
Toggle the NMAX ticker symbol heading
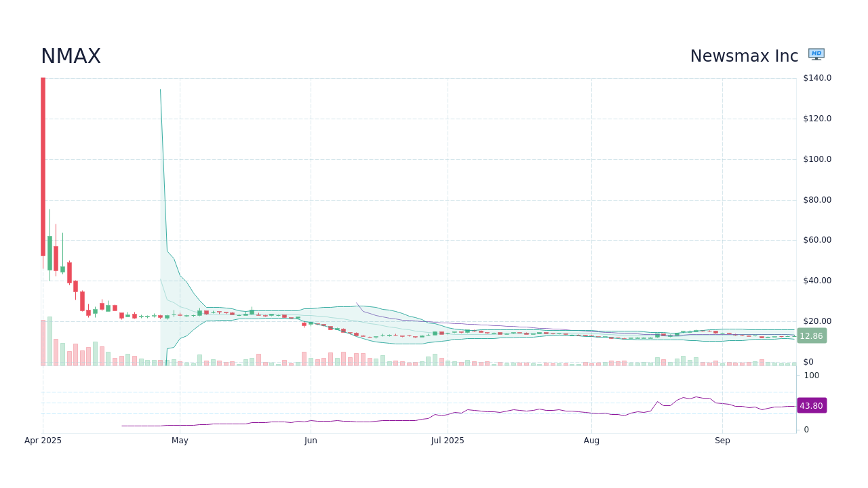tap(70, 56)
